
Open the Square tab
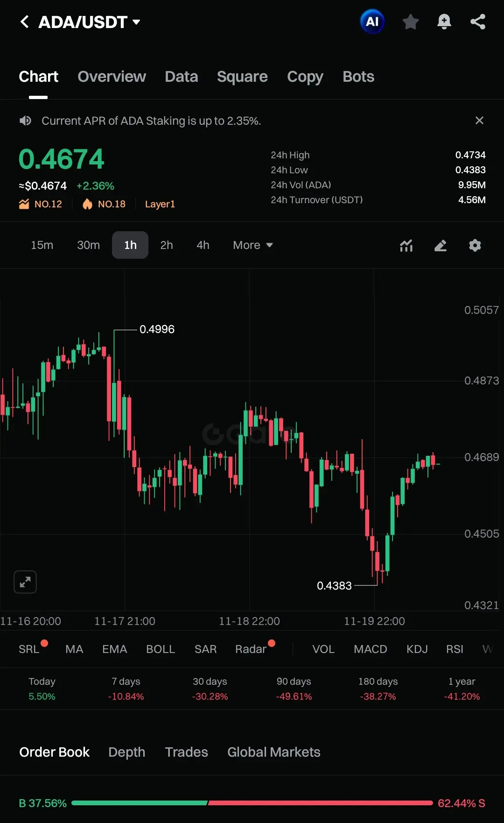click(242, 77)
